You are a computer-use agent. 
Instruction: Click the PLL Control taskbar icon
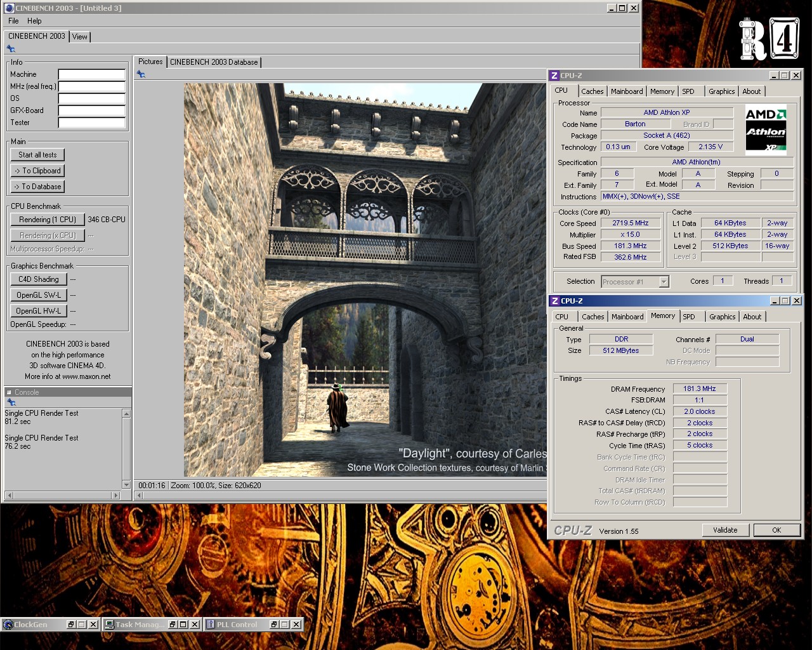pos(211,625)
